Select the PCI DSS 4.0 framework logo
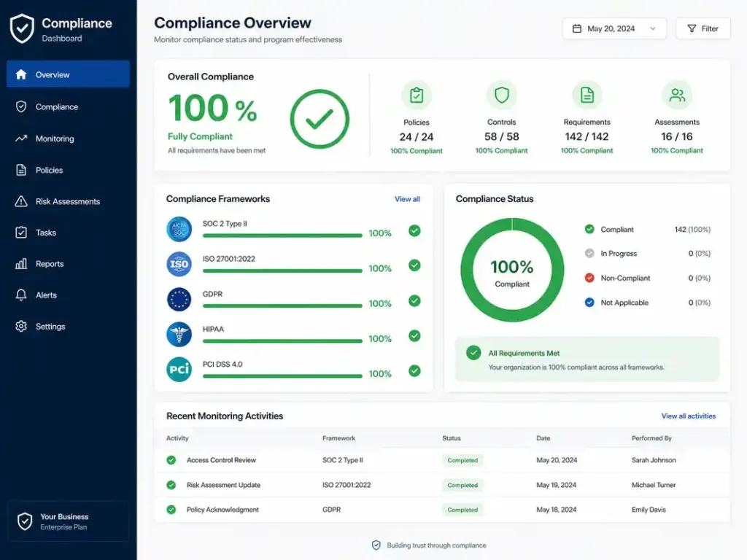Screen dimensions: 747x560 (179, 370)
